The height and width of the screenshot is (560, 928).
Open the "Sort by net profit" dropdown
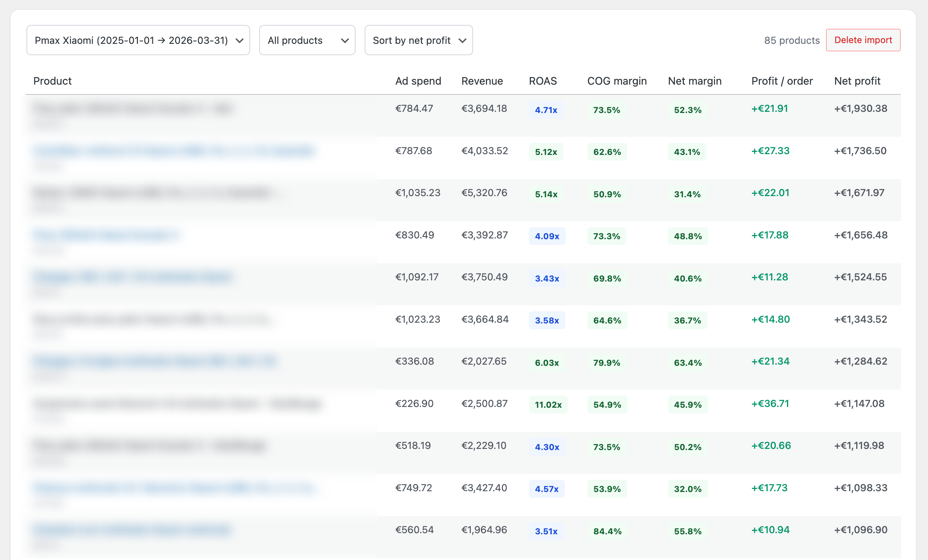418,40
